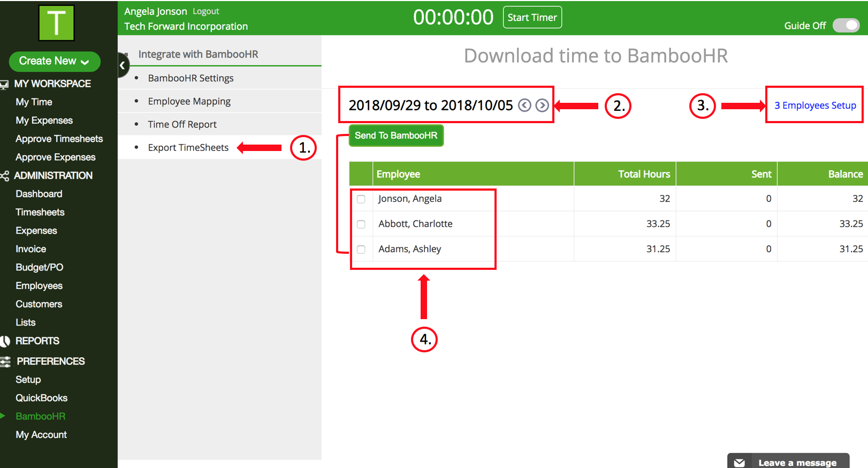Open the Create New dropdown
This screenshot has height=468, width=868.
click(x=55, y=61)
